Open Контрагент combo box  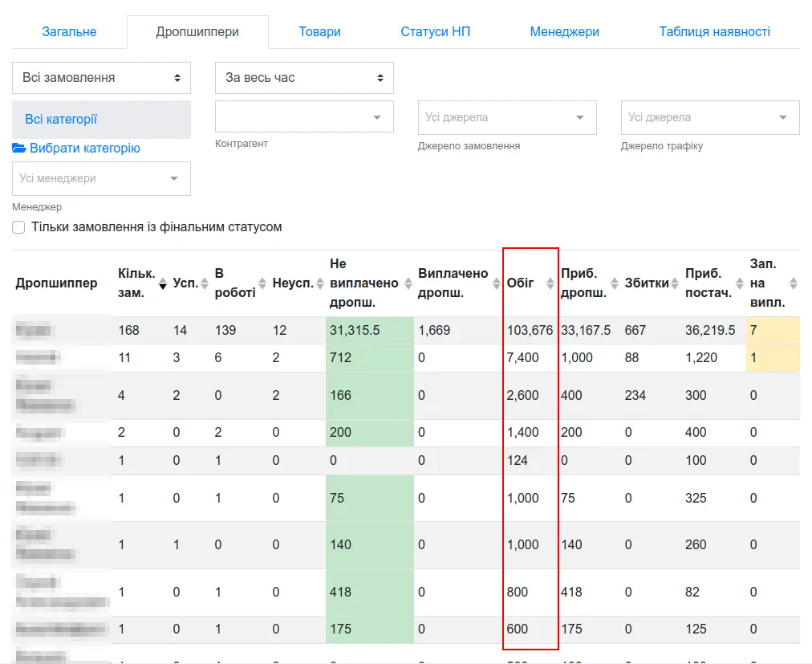305,116
